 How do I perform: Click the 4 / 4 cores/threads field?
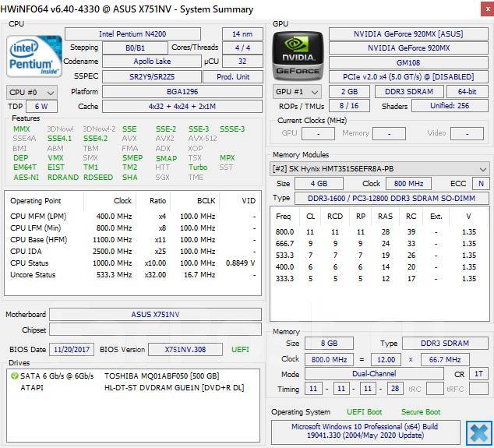coord(242,48)
